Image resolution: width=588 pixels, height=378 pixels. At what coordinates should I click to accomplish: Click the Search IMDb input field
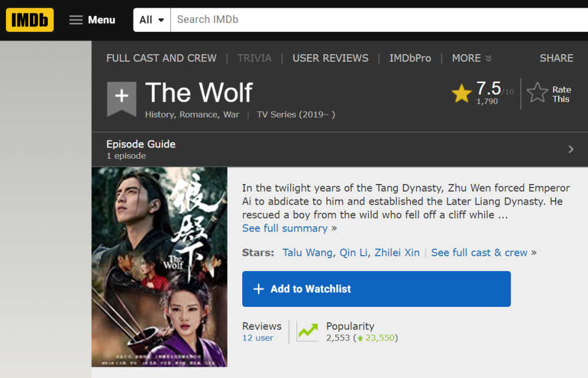376,20
